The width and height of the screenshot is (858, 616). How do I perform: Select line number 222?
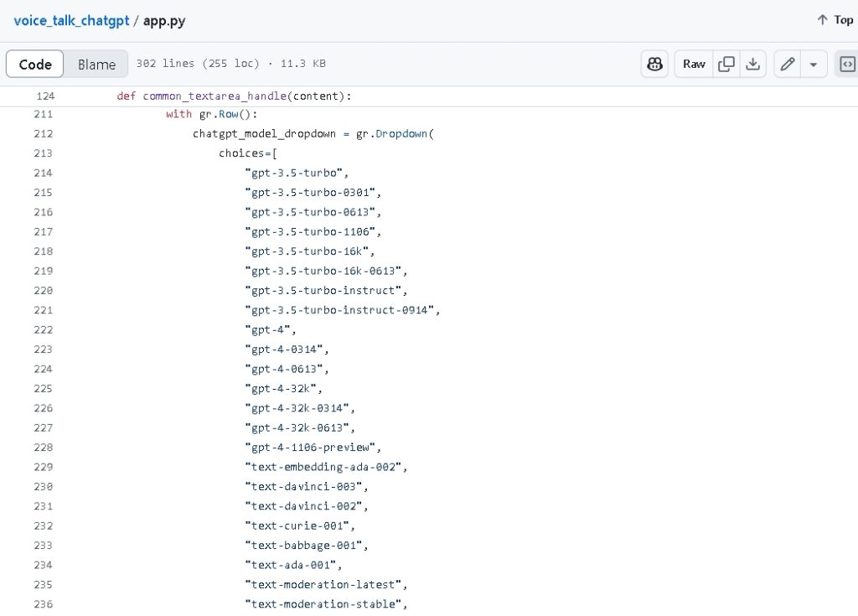click(x=44, y=329)
